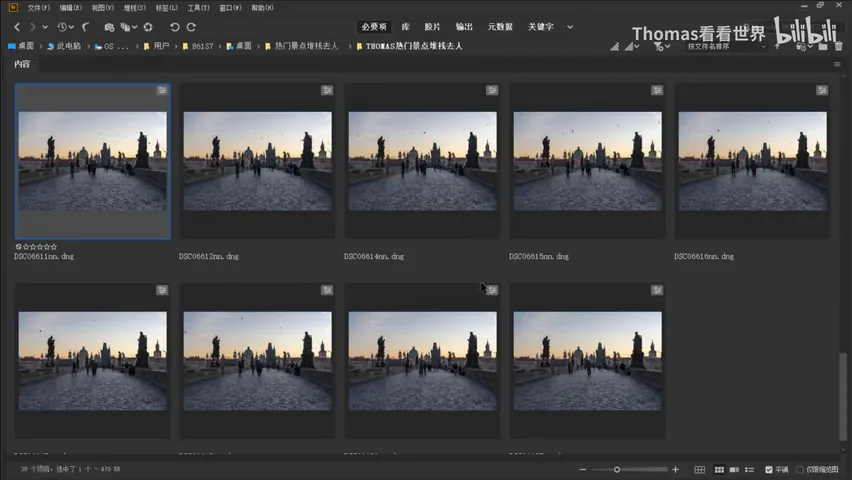Navigate to 热门景点堆栈去人 folder in path bar
Image resolution: width=852 pixels, height=480 pixels.
[302, 46]
